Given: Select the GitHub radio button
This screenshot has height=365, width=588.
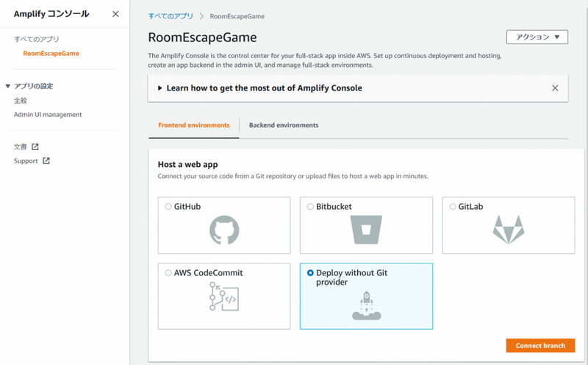Looking at the screenshot, I should (169, 207).
